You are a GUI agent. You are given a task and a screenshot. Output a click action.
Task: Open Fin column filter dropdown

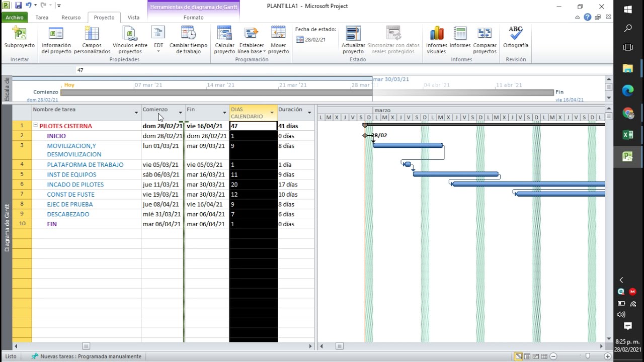(224, 113)
